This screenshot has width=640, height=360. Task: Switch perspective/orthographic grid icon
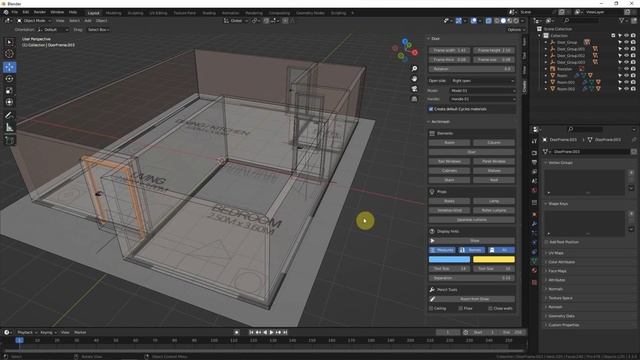tap(414, 99)
